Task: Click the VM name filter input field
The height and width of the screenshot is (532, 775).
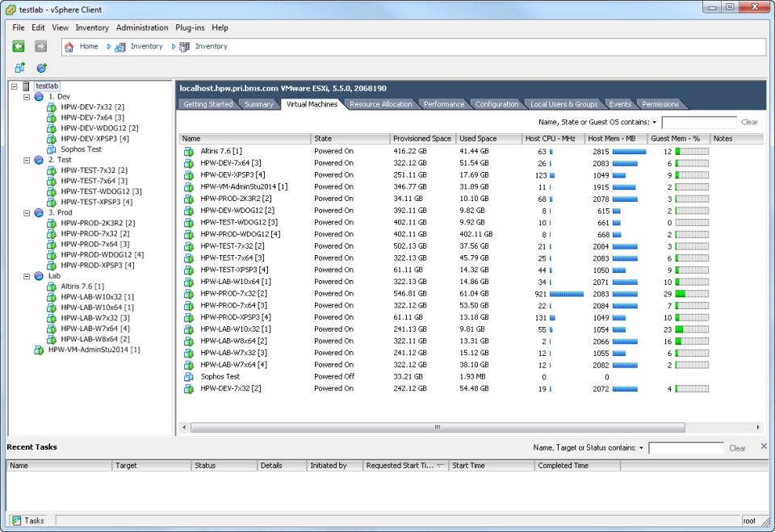Action: click(699, 122)
